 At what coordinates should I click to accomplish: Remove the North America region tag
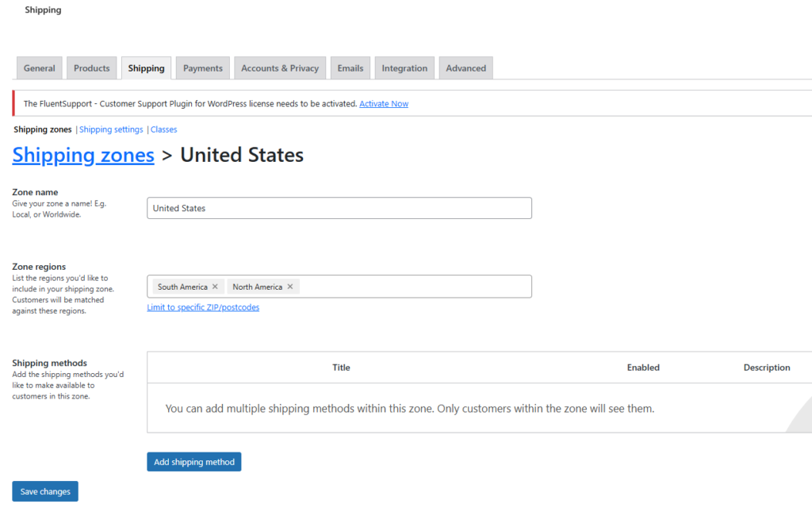[x=290, y=287]
